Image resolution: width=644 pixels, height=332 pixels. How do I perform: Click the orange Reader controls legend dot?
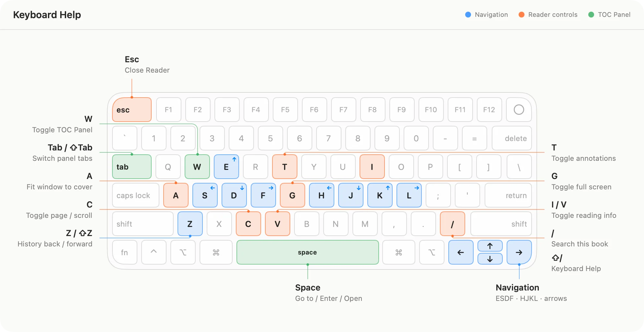pyautogui.click(x=522, y=15)
